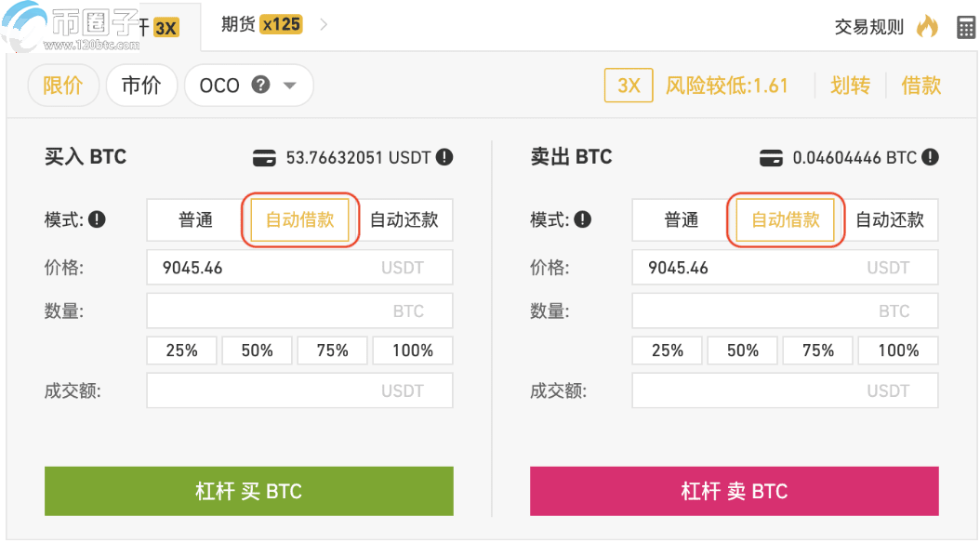This screenshot has width=980, height=542.
Task: Click the green 杠杆 买 BTC button
Action: tap(248, 491)
